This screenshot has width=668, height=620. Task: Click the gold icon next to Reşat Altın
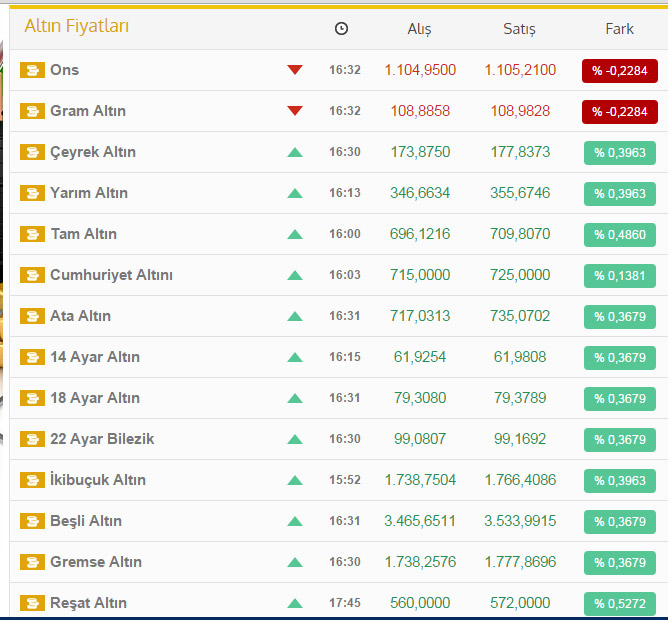32,603
